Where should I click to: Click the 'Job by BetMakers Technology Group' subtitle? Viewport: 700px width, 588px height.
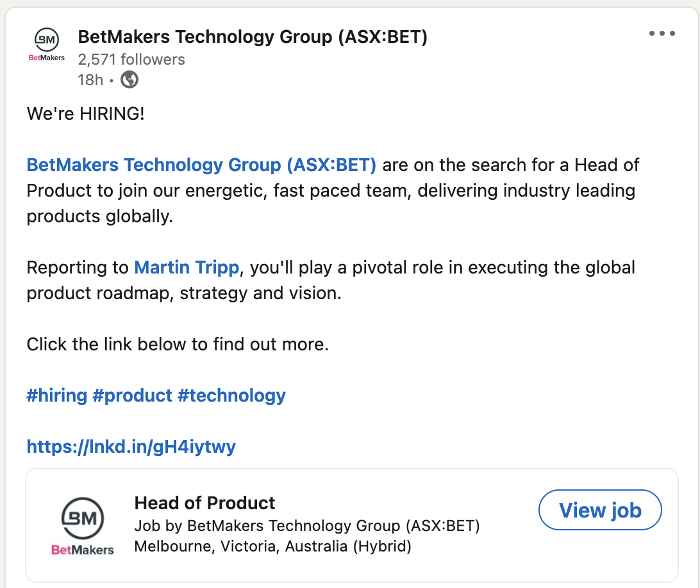[x=307, y=527]
